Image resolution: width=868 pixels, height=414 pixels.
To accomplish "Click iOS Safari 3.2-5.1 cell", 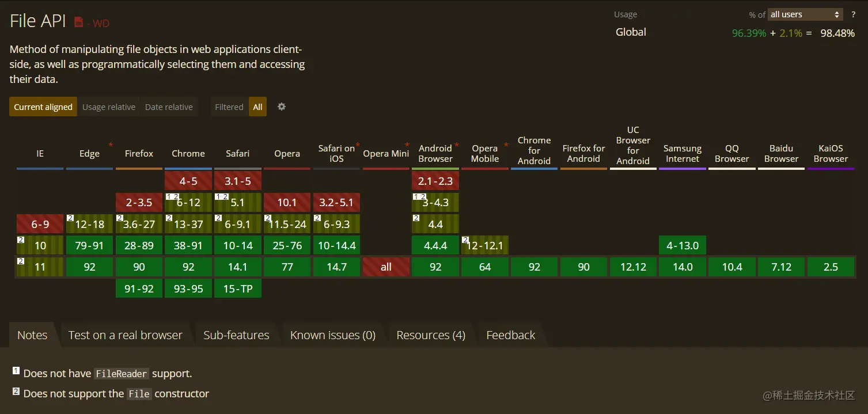I will click(x=336, y=202).
